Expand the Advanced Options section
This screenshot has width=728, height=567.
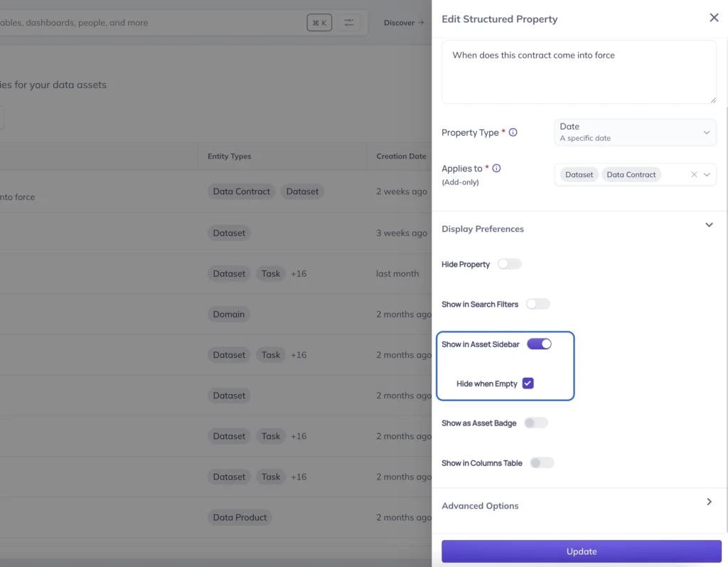[x=708, y=501]
